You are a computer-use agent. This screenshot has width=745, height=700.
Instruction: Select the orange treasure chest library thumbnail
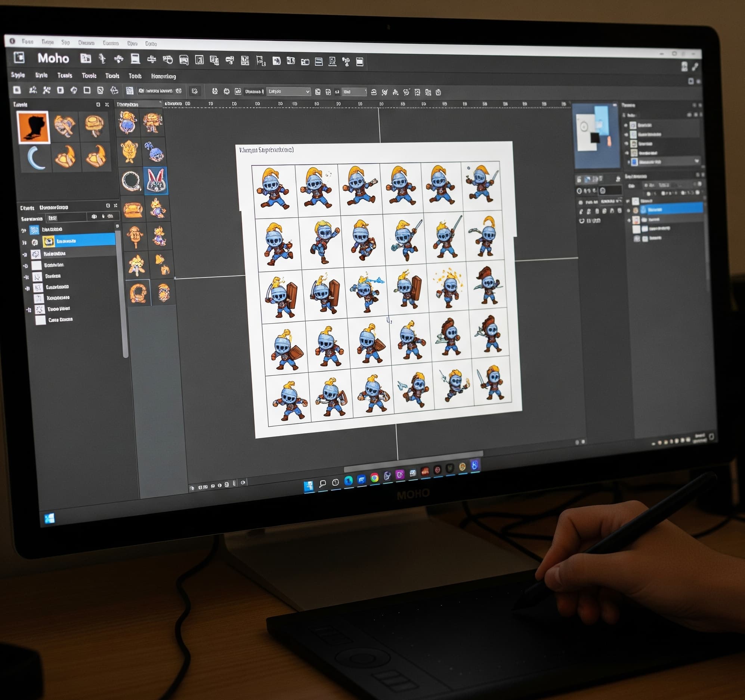(133, 210)
